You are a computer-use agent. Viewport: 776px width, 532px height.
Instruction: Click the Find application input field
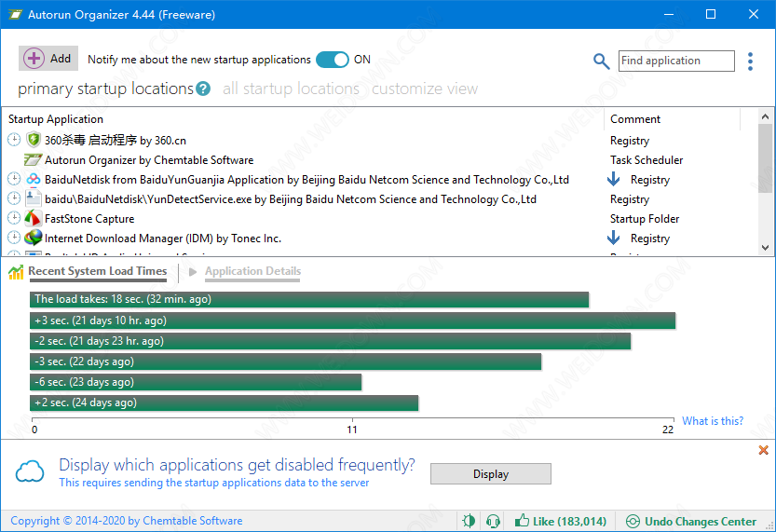tap(676, 61)
